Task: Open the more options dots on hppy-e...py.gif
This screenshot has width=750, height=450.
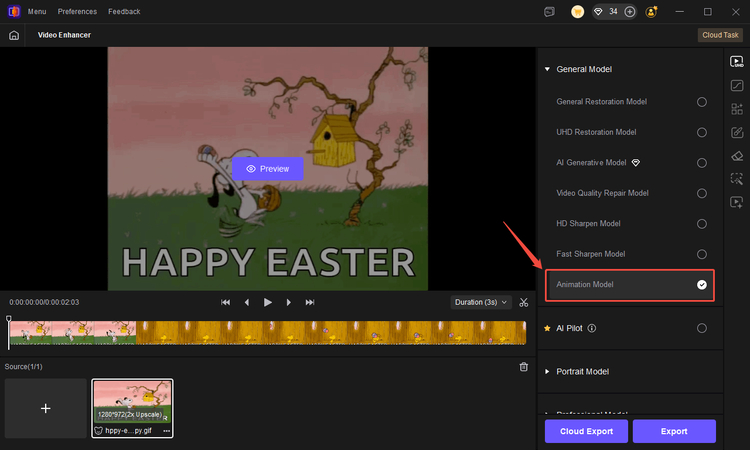Action: (166, 430)
